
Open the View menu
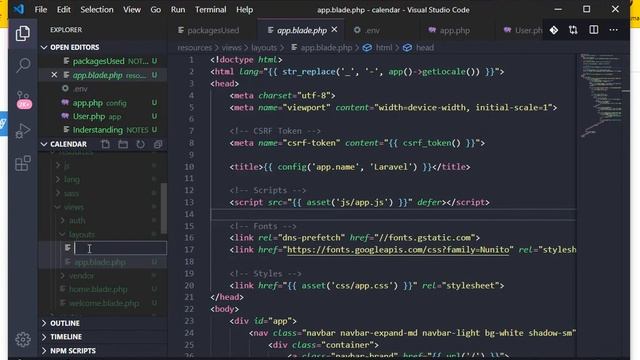(x=132, y=9)
